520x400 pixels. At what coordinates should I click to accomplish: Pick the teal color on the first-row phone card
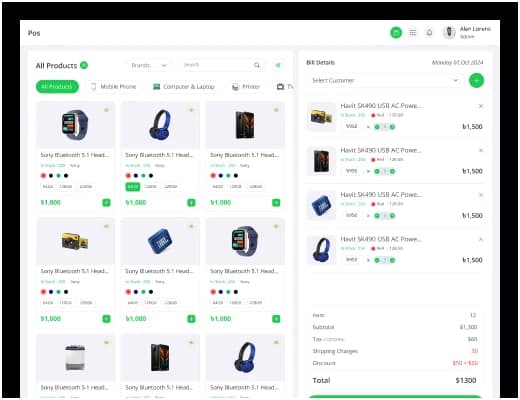pos(228,175)
